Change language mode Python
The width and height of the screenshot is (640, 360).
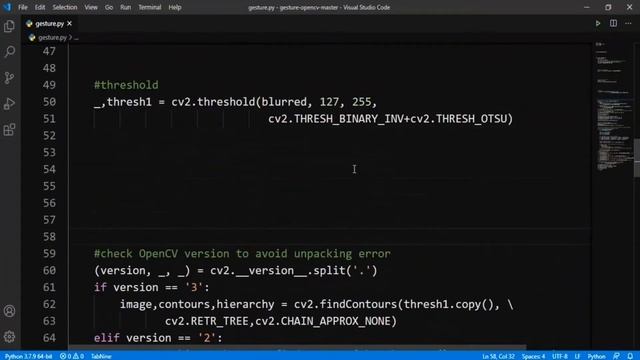(x=596, y=356)
